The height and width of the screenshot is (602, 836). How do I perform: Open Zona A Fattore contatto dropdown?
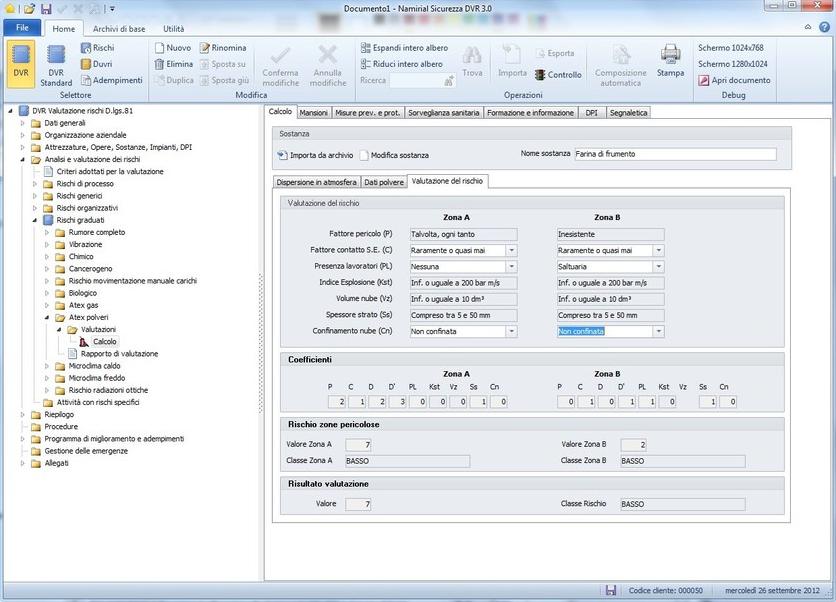click(x=511, y=250)
